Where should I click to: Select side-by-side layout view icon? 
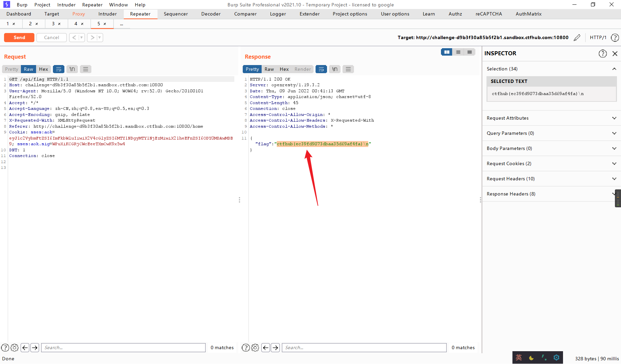447,52
